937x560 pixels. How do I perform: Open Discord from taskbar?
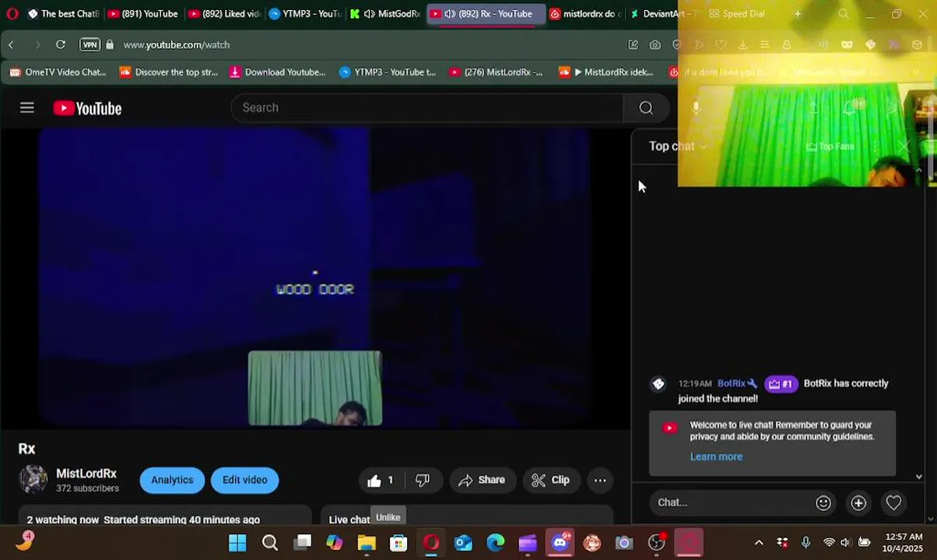pos(560,543)
